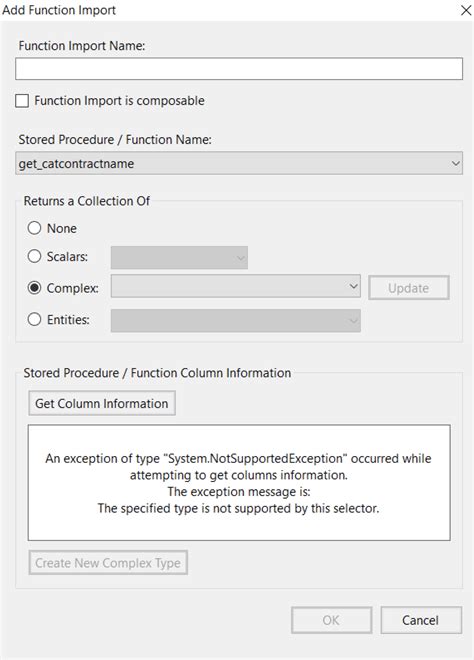This screenshot has height=660, width=474.
Task: Cancel the Add Function Import dialog
Action: (421, 620)
